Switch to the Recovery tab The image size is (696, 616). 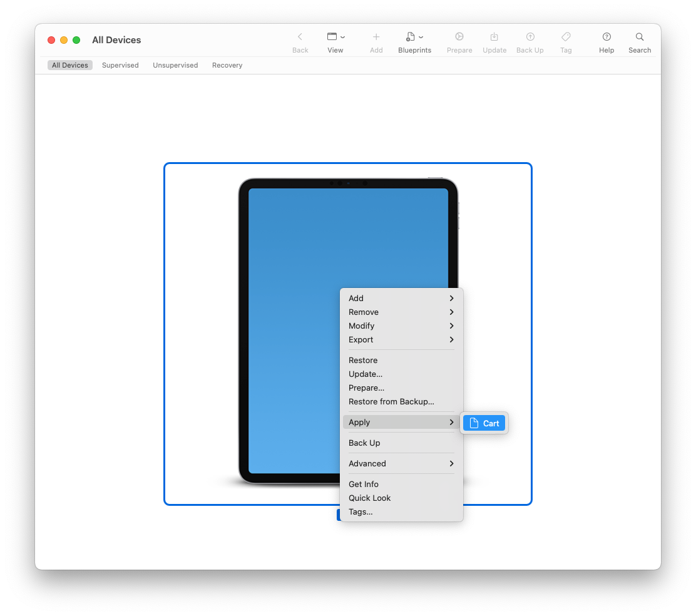click(227, 65)
